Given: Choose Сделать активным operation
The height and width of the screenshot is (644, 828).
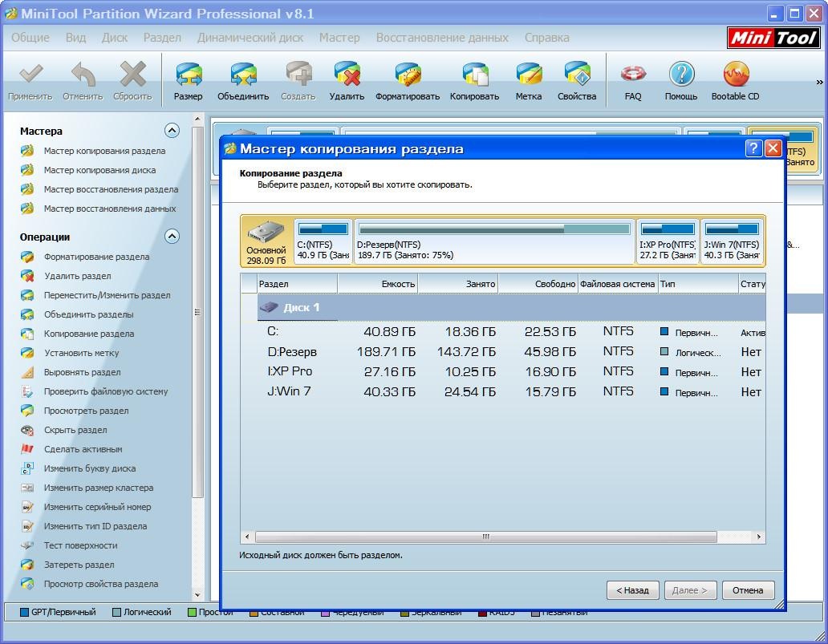Looking at the screenshot, I should pyautogui.click(x=83, y=449).
